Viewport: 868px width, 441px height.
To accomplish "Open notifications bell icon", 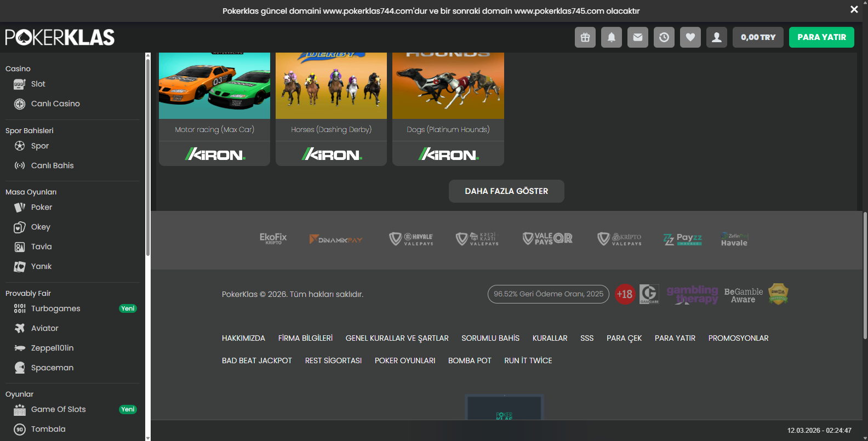I will [612, 37].
